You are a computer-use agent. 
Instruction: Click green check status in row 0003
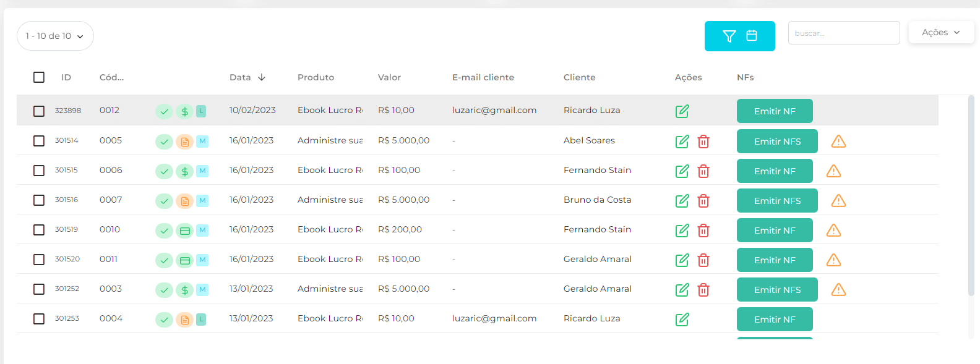(x=164, y=290)
